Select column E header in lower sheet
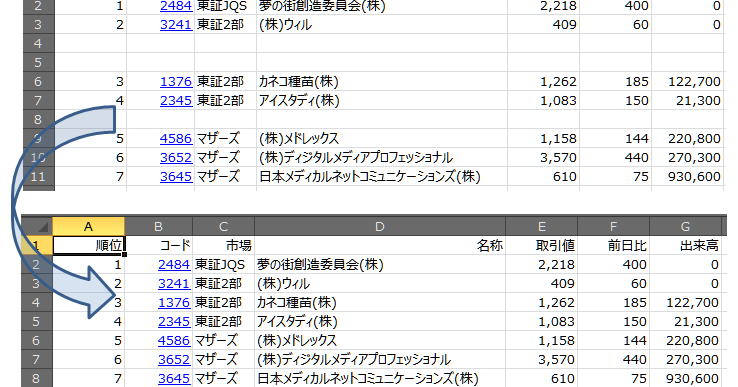Screen dimensions: 738x387 point(542,226)
